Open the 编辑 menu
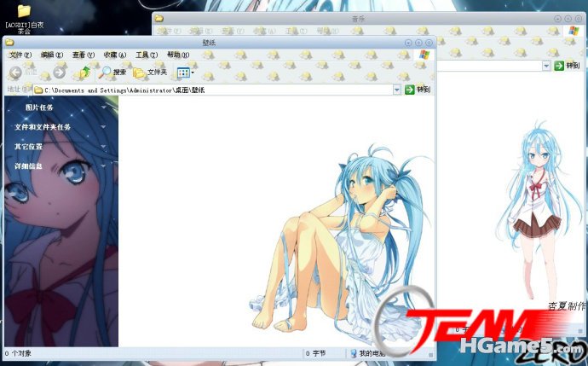 [51, 55]
